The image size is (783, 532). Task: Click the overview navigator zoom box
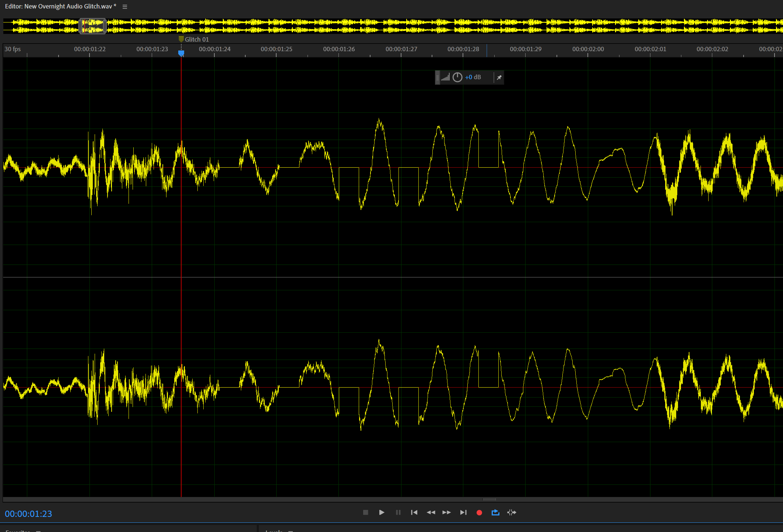(93, 26)
